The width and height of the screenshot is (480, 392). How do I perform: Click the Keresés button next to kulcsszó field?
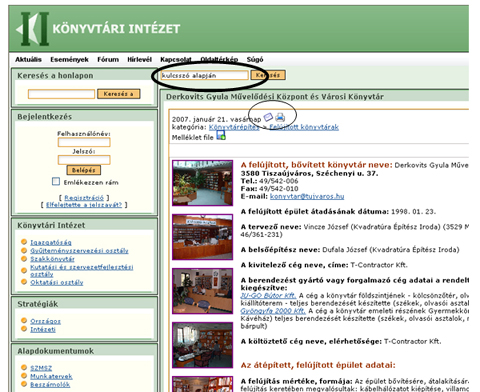(268, 75)
